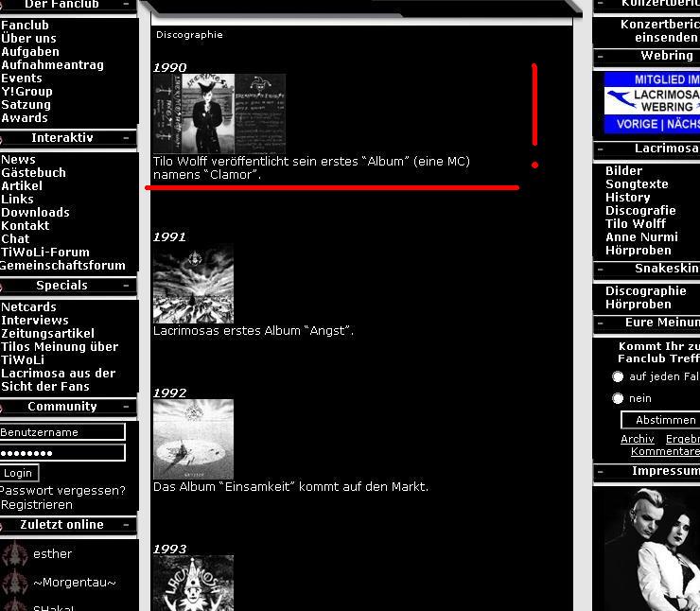Open the Artikel page
The width and height of the screenshot is (700, 611).
click(22, 185)
